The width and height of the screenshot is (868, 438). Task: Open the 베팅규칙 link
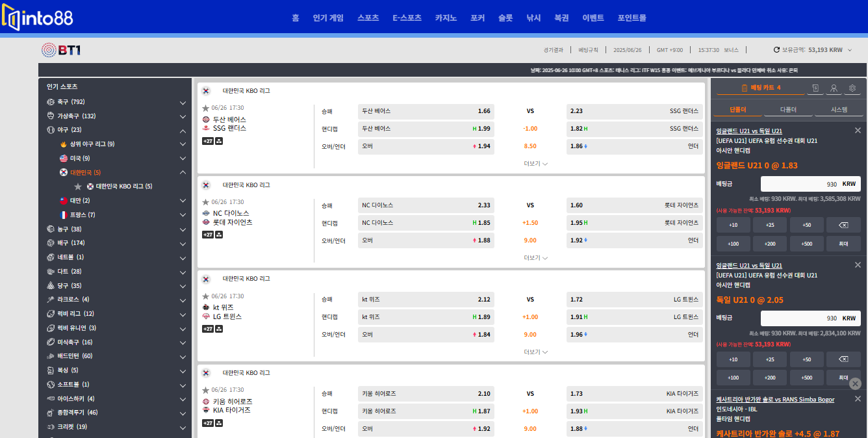pos(588,50)
